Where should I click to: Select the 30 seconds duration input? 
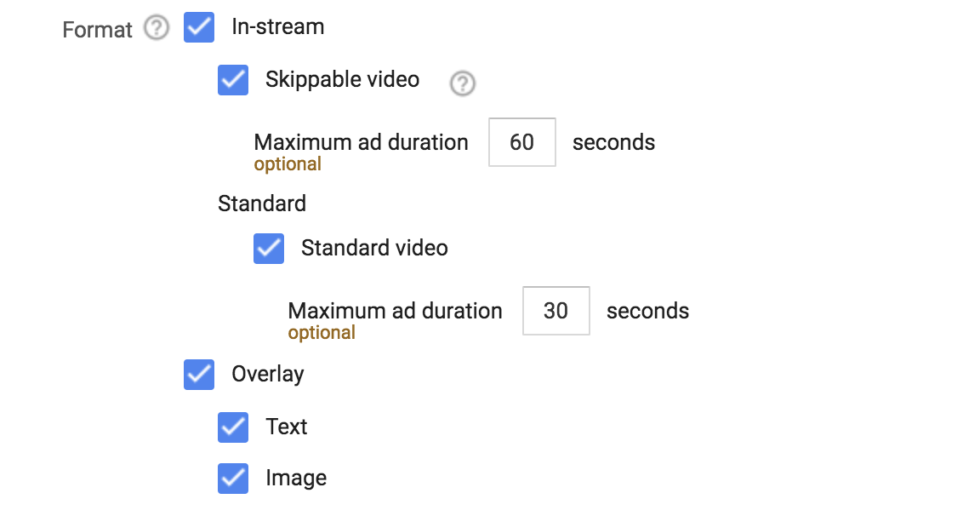click(556, 311)
